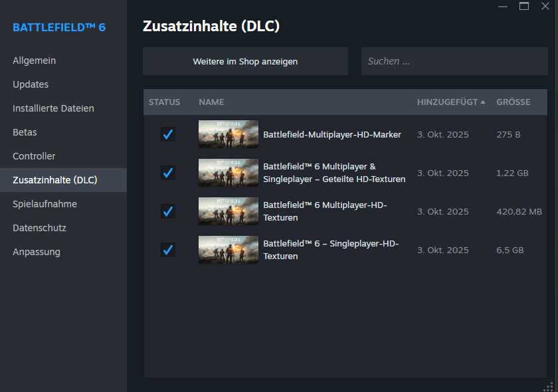This screenshot has width=558, height=392.
Task: Click the 6,5 GB size value
Action: click(x=510, y=250)
